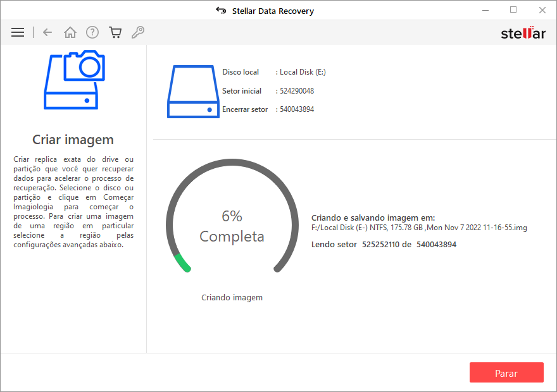Maximize the Stellar Data Recovery window
Screen dimensions: 557x392
[513, 10]
